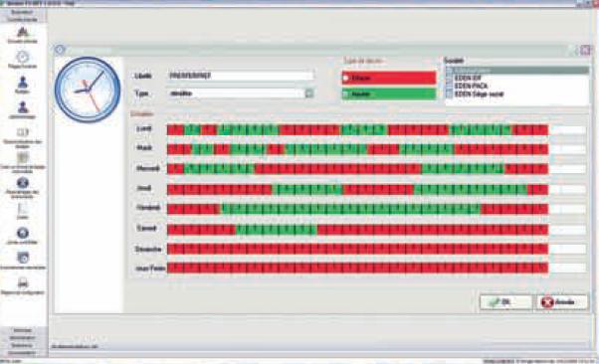The image size is (599, 364).
Task: Click the Libellé text field
Action: tap(240, 76)
